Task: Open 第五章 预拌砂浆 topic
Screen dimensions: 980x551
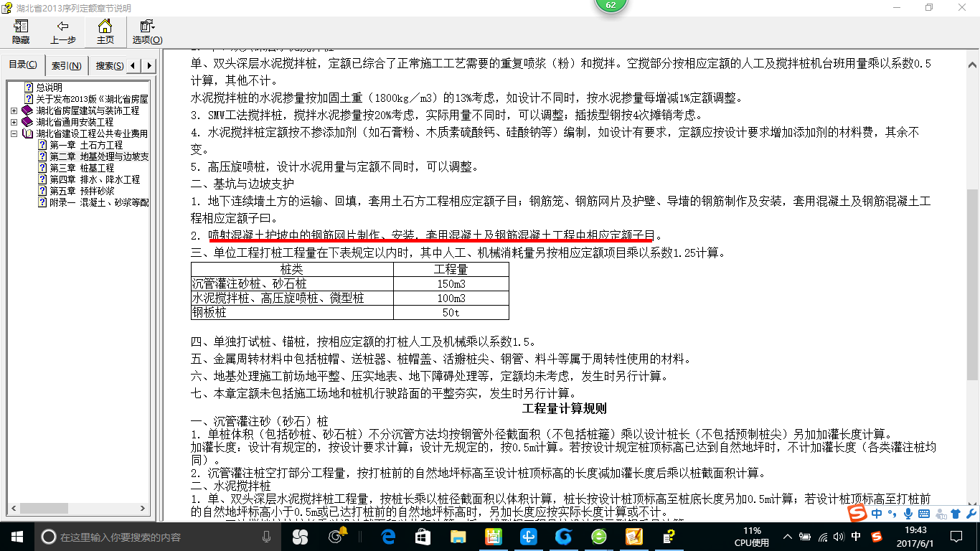Action: (x=82, y=191)
